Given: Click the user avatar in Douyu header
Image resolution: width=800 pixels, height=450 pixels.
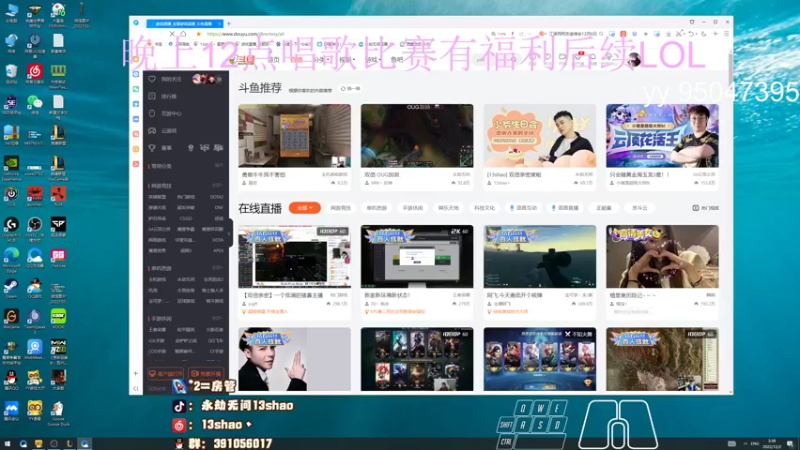Looking at the screenshot, I should click(x=634, y=60).
